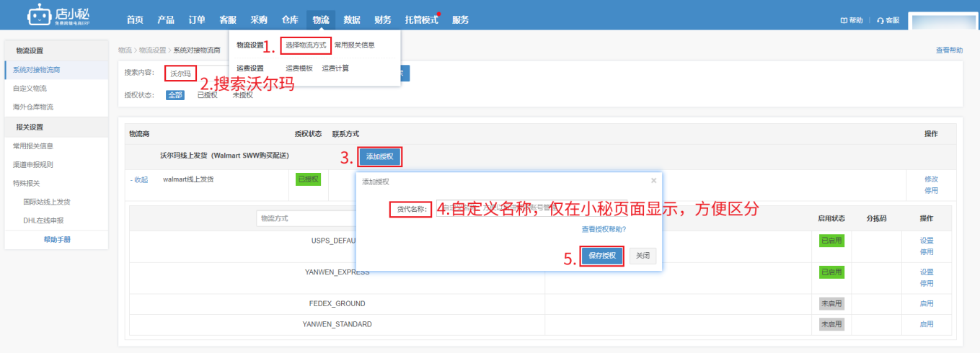The height and width of the screenshot is (353, 980).
Task: Click the 店小秘 robot logo icon
Action: click(40, 15)
